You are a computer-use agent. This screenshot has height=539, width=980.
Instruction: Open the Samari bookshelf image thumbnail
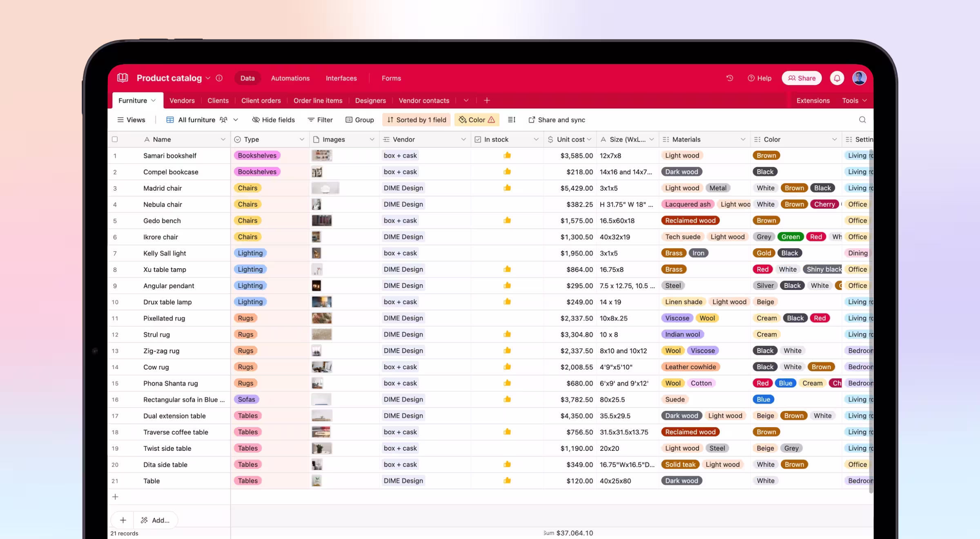[322, 155]
